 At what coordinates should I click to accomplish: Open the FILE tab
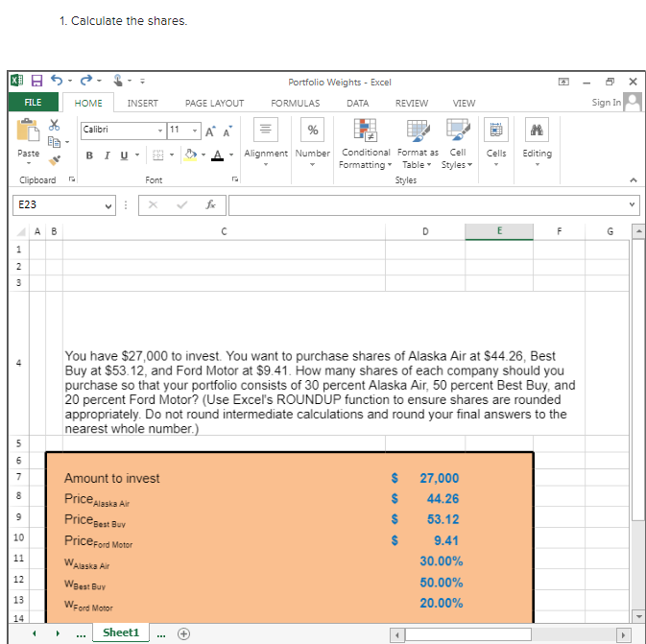coord(33,102)
